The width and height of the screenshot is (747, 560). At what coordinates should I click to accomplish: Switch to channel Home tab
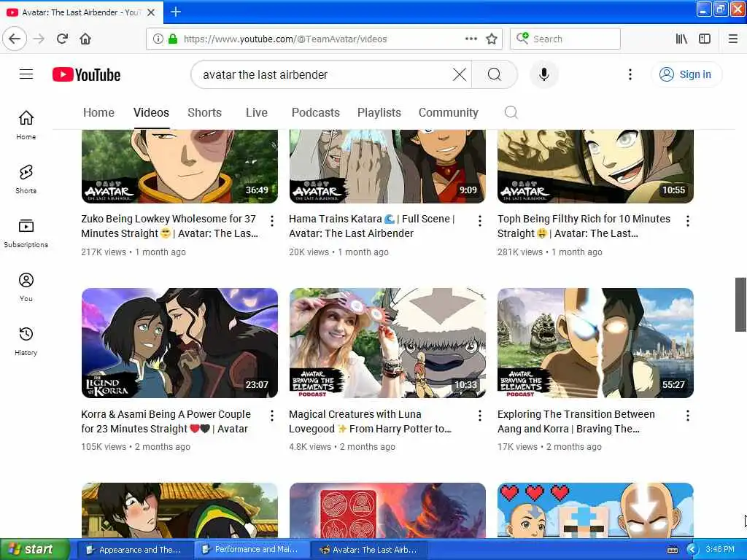tap(98, 112)
